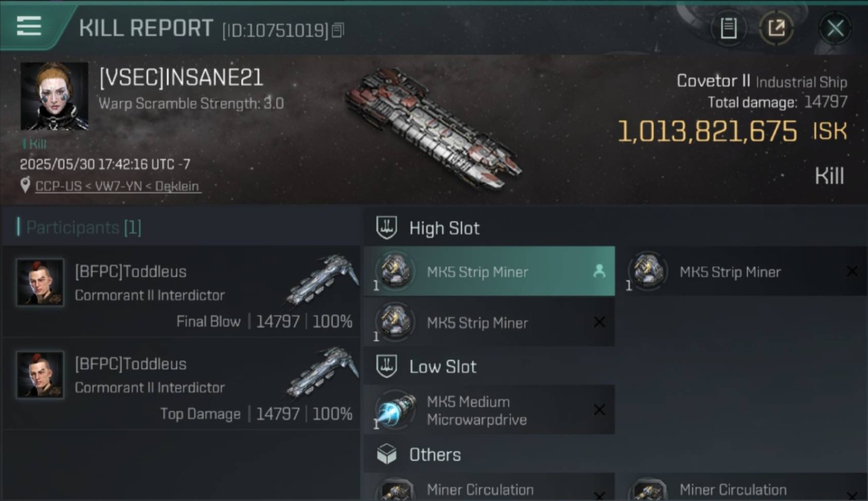Copy the kill report ID
This screenshot has height=501, width=868.
pos(338,30)
